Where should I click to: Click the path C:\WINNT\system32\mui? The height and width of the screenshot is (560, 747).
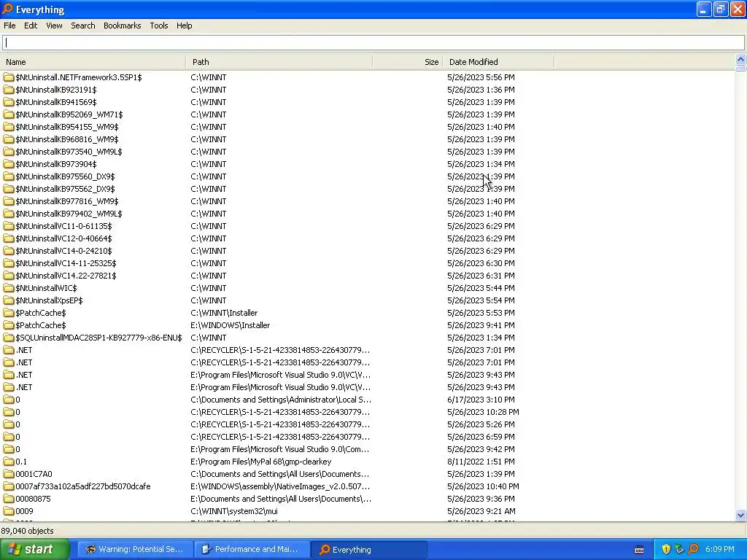(x=234, y=511)
